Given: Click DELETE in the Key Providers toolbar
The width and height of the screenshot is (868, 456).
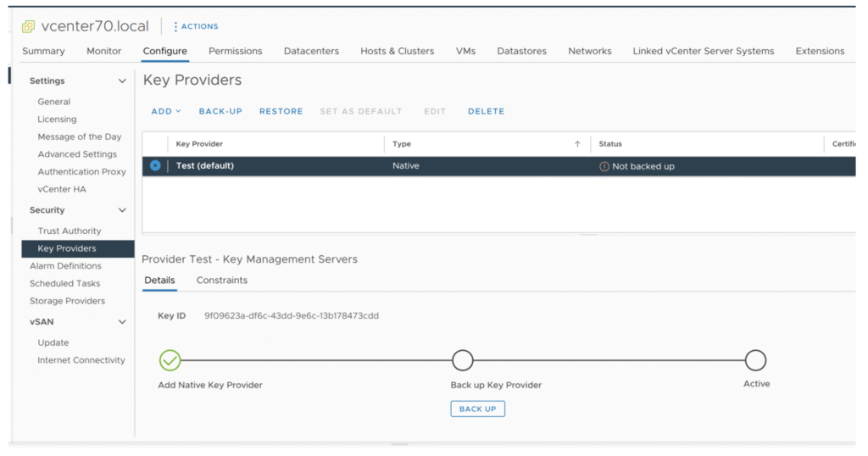Looking at the screenshot, I should 486,111.
